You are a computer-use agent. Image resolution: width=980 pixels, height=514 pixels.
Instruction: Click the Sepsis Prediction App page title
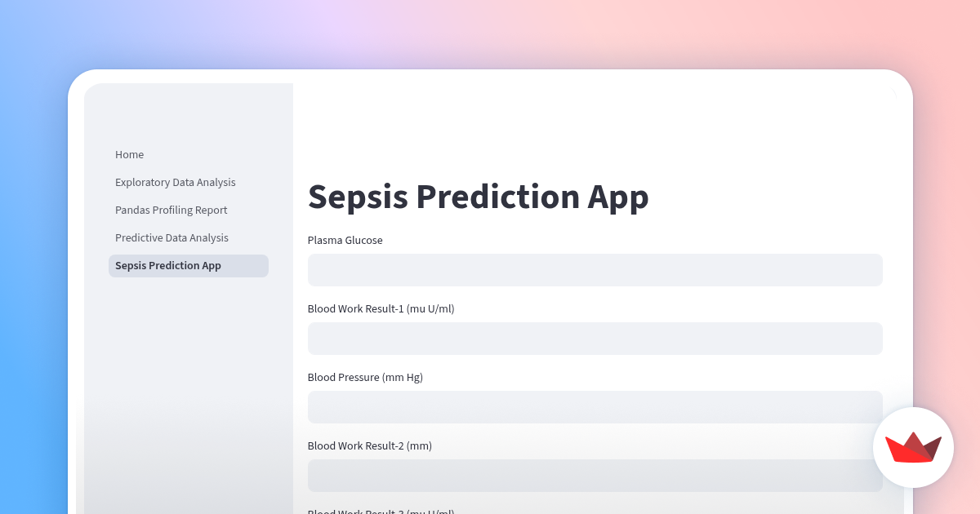[478, 197]
